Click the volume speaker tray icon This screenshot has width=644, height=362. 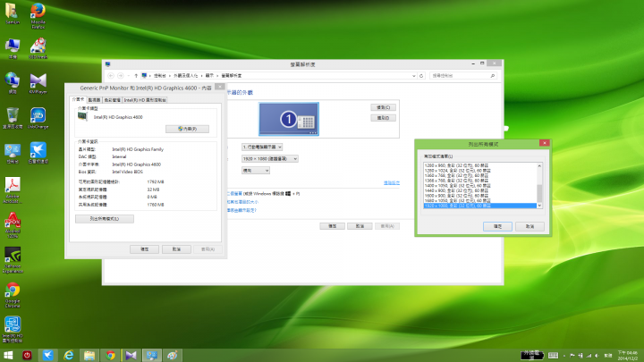pyautogui.click(x=597, y=356)
